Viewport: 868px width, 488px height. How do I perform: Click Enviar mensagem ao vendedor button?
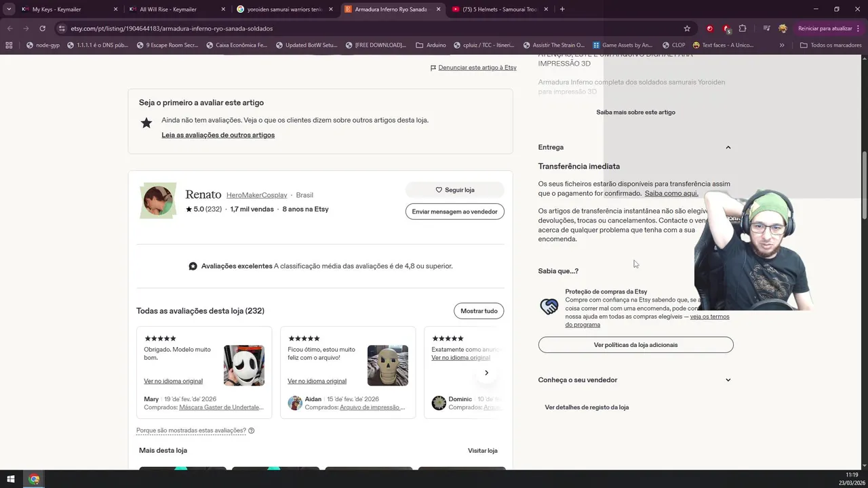(454, 211)
